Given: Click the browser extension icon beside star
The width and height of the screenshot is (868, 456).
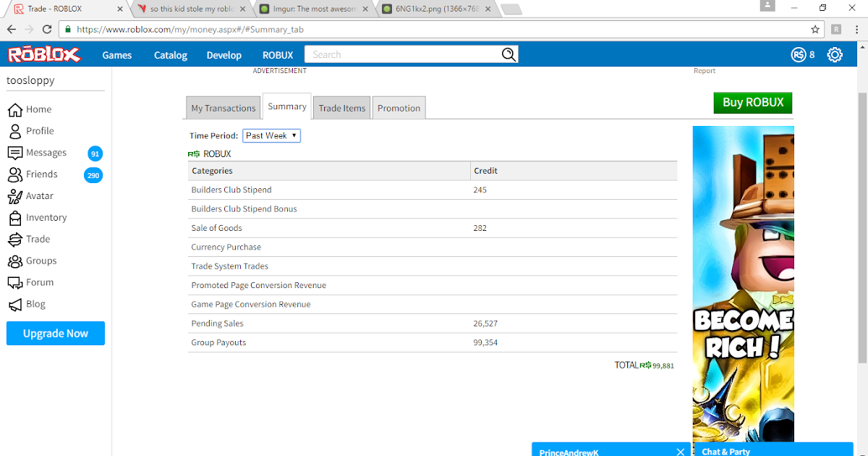Looking at the screenshot, I should point(836,30).
